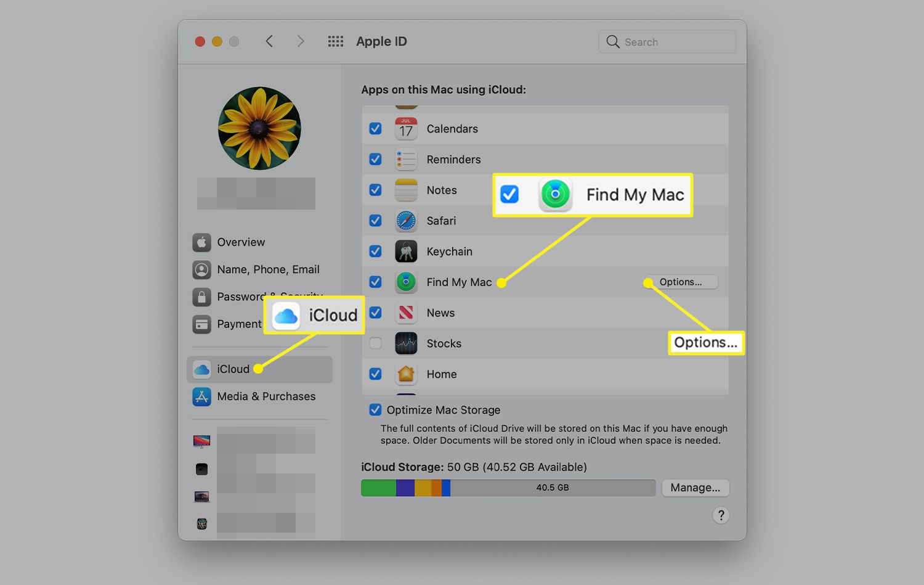
Task: Uncheck the Reminders checkbox
Action: pyautogui.click(x=375, y=159)
